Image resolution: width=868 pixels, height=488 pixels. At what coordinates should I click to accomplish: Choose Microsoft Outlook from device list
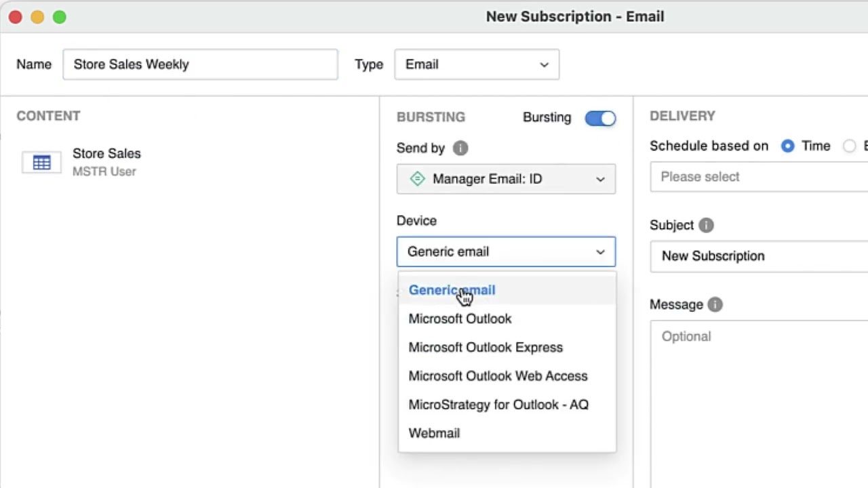[460, 319]
